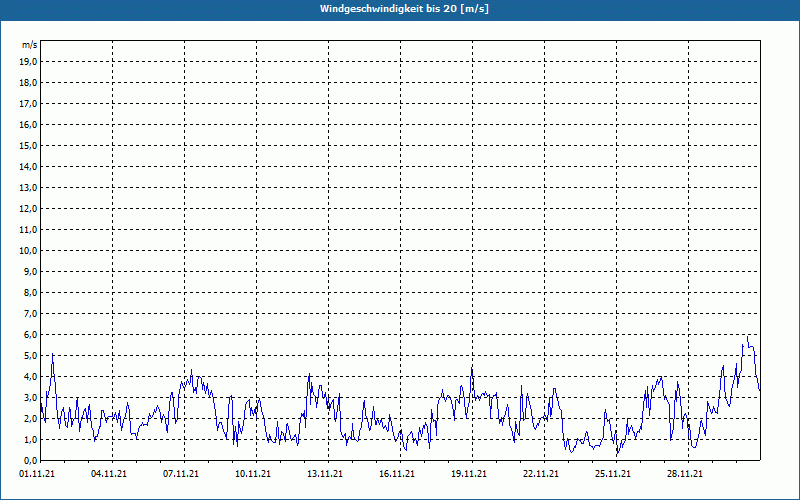800x500 pixels.
Task: Click the 15,0 y-axis value
Action: tap(29, 146)
